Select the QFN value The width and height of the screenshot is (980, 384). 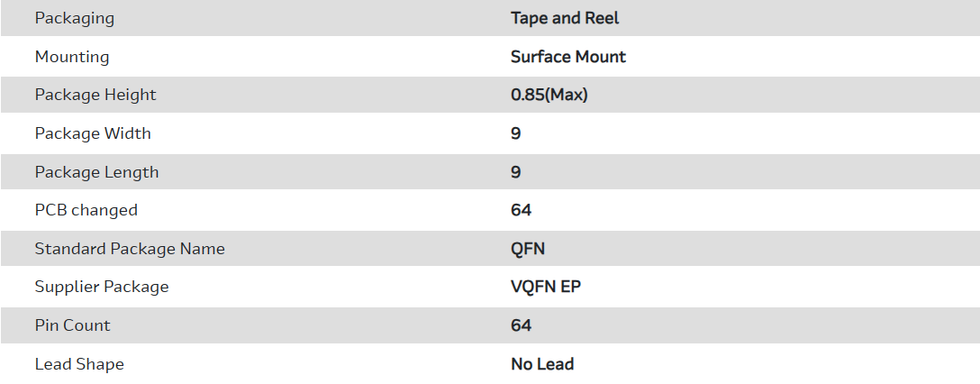click(x=528, y=249)
